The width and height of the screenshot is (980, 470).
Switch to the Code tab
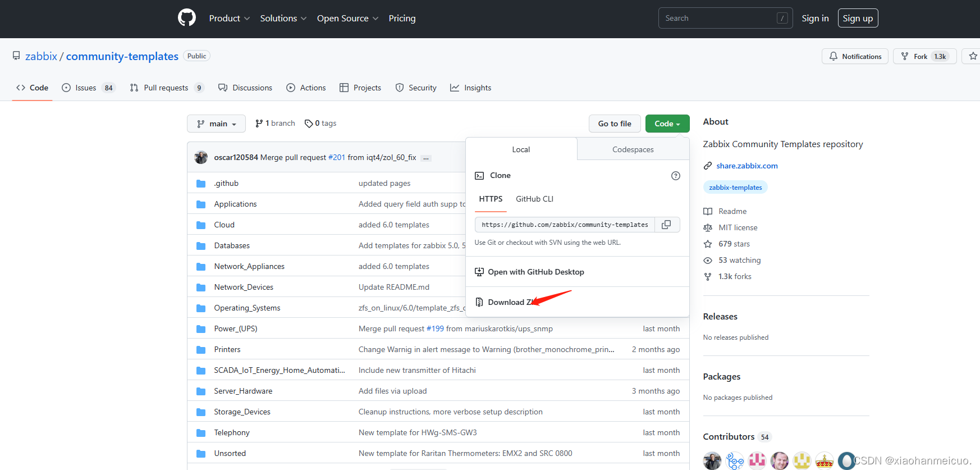[33, 88]
